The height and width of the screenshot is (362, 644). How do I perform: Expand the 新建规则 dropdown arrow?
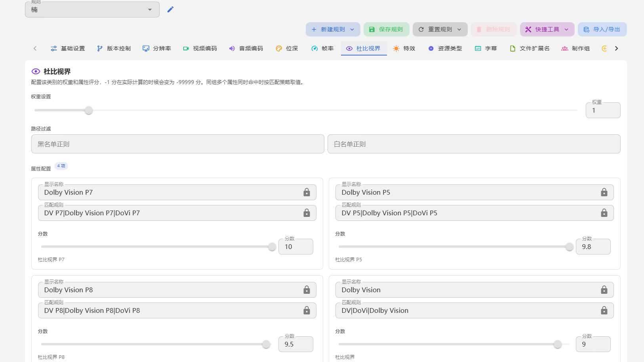352,29
